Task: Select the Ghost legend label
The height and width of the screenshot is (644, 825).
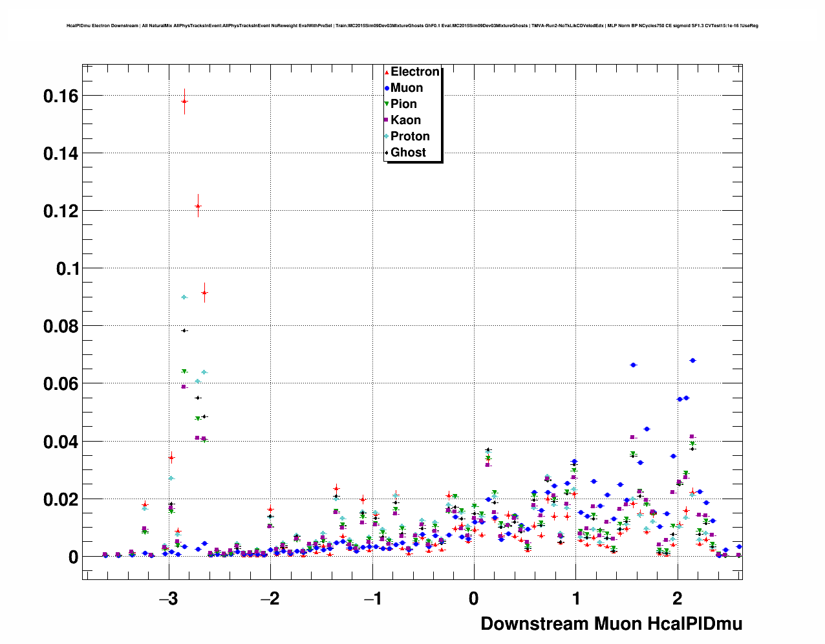Action: (x=408, y=153)
